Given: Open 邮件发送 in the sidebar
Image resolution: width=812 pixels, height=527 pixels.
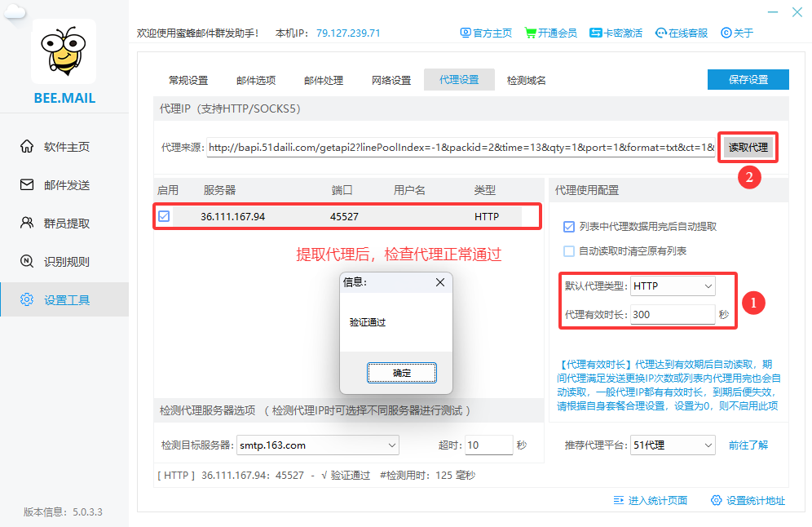Looking at the screenshot, I should coord(64,185).
